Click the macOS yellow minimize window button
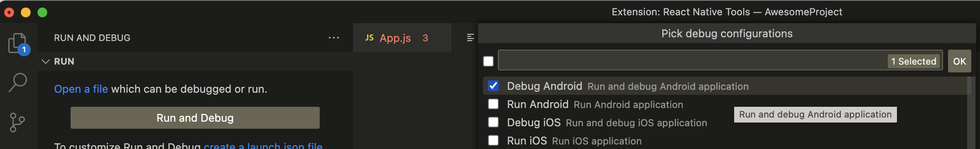Screen dimensions: 980x149 click(x=26, y=12)
